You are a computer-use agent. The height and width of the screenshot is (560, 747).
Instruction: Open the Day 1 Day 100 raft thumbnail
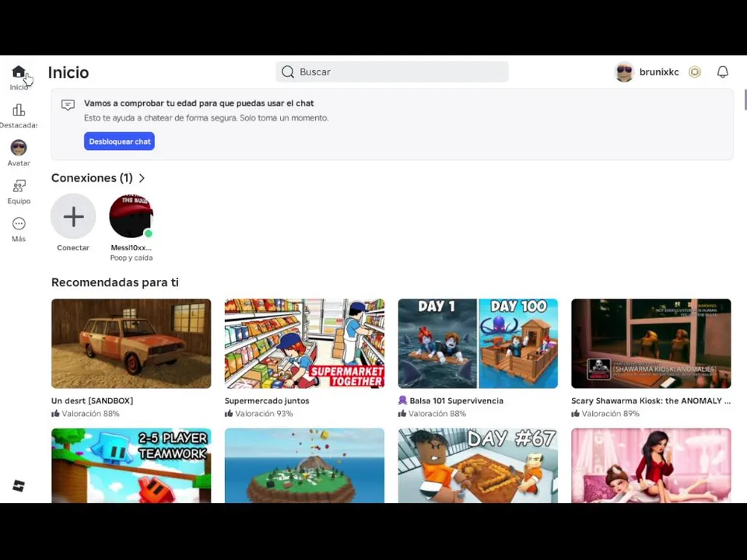(x=478, y=343)
